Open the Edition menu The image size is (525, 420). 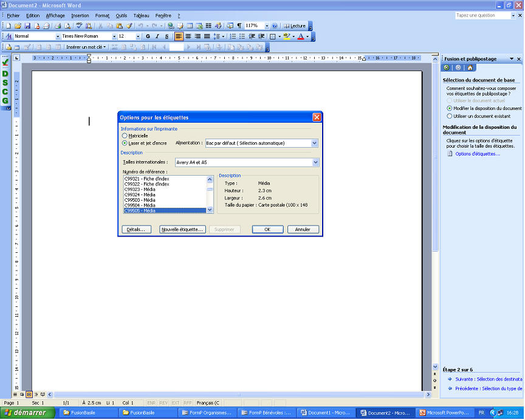33,16
